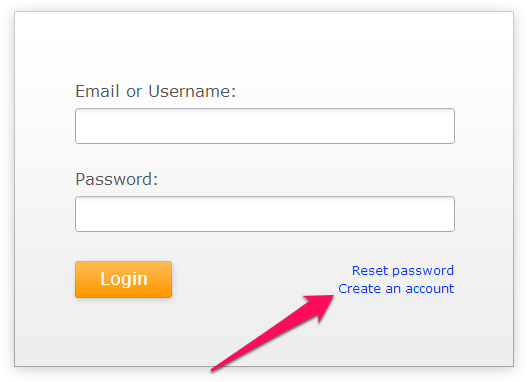Click the Email or Username input field
Viewport: 527px width, 382px height.
coord(265,126)
